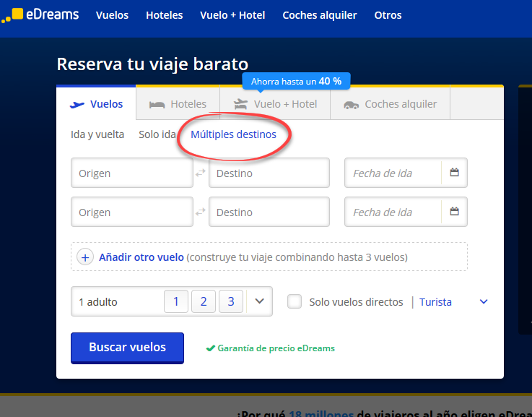This screenshot has width=532, height=417.
Task: Click the Garantía de precio eDreams link
Action: [276, 348]
